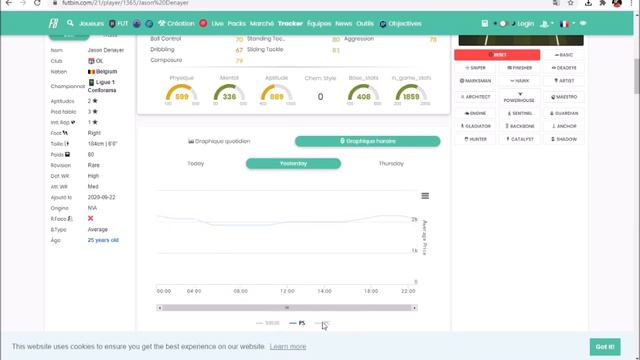The image size is (640, 360).
Task: Open browser extensions puzzle icon
Action: 602,3
